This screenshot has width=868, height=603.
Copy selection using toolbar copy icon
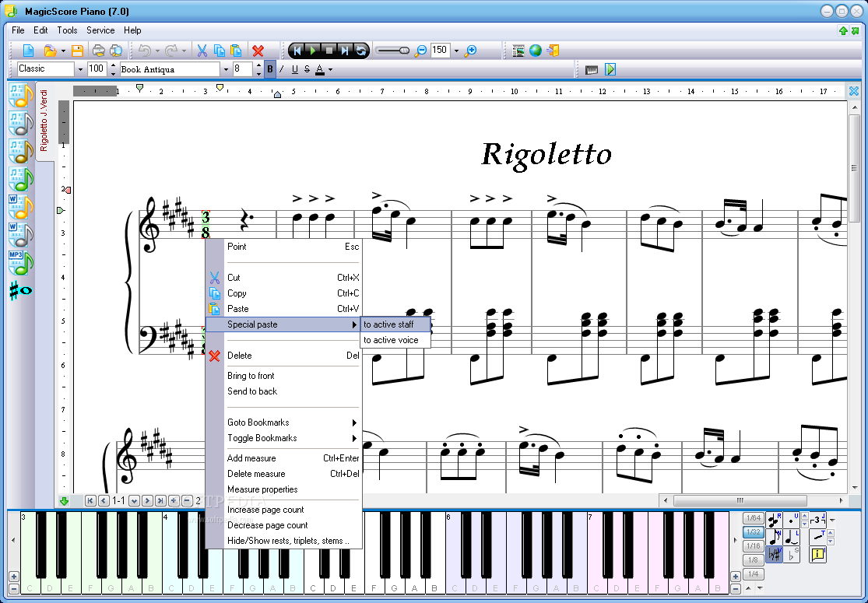(x=220, y=51)
